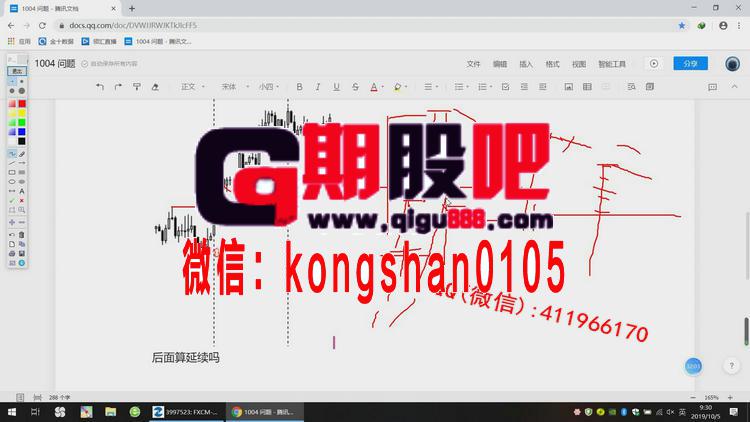Screen dimensions: 750x422
Task: Select the straight line tool in palette
Action: [12, 163]
